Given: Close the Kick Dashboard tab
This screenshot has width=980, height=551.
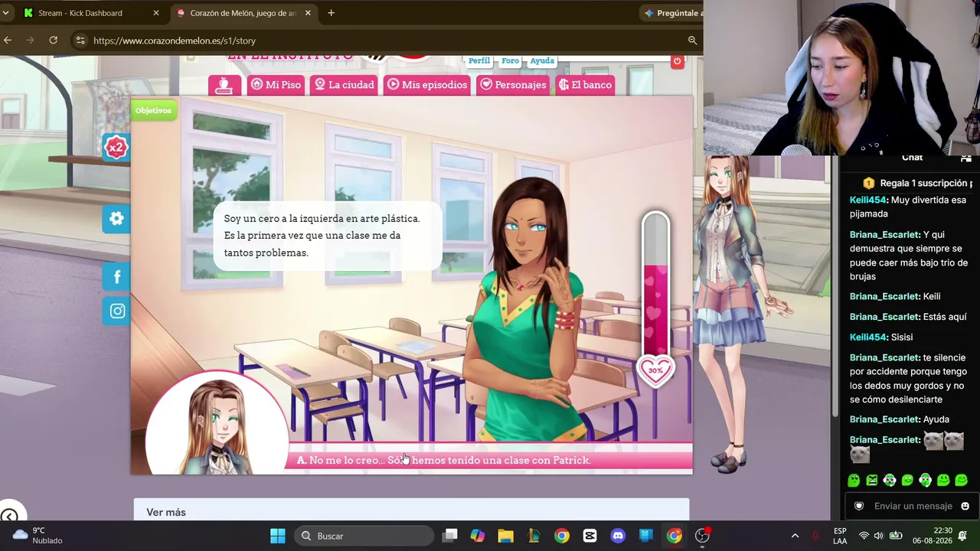Looking at the screenshot, I should [156, 13].
